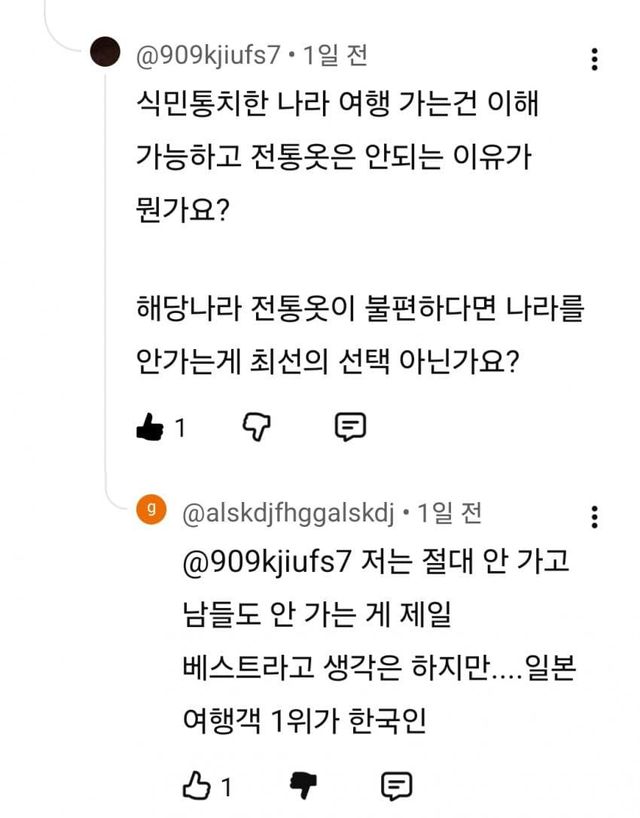Dislike the comment by @909kjiufs7

257,427
